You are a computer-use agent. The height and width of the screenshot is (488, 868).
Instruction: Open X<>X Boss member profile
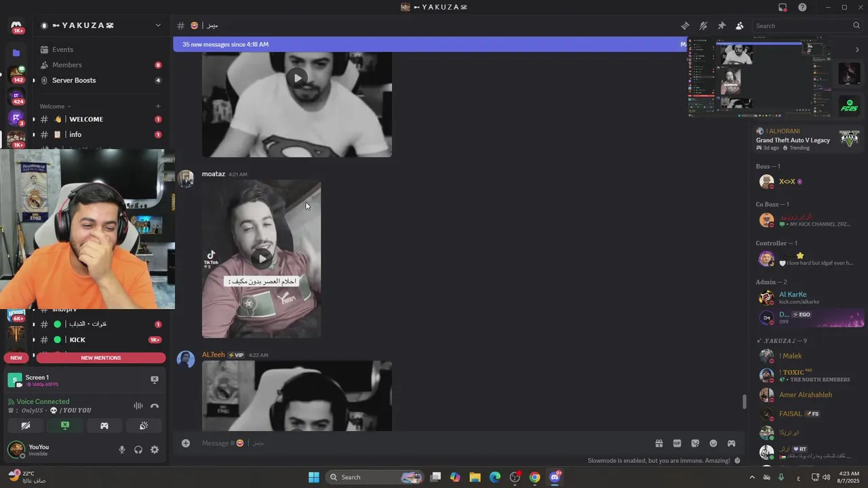(807, 182)
